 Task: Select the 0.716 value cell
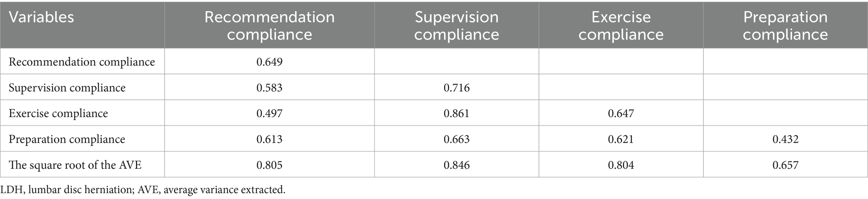pos(457,87)
